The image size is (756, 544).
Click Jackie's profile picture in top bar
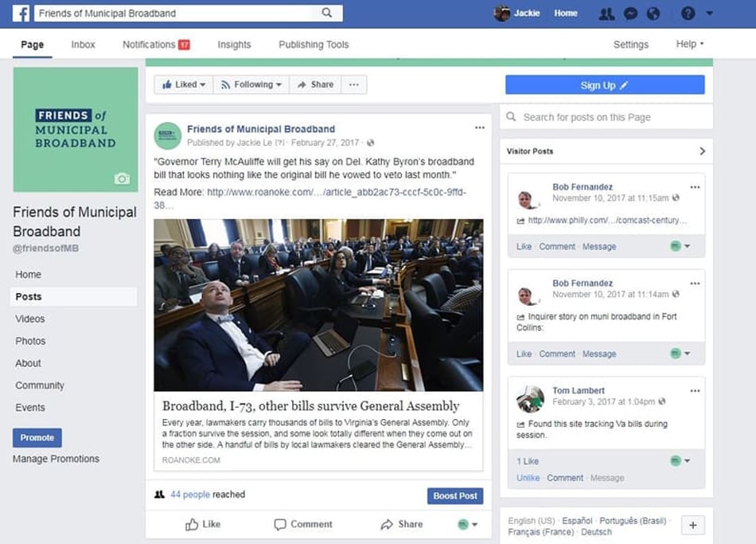click(x=502, y=13)
